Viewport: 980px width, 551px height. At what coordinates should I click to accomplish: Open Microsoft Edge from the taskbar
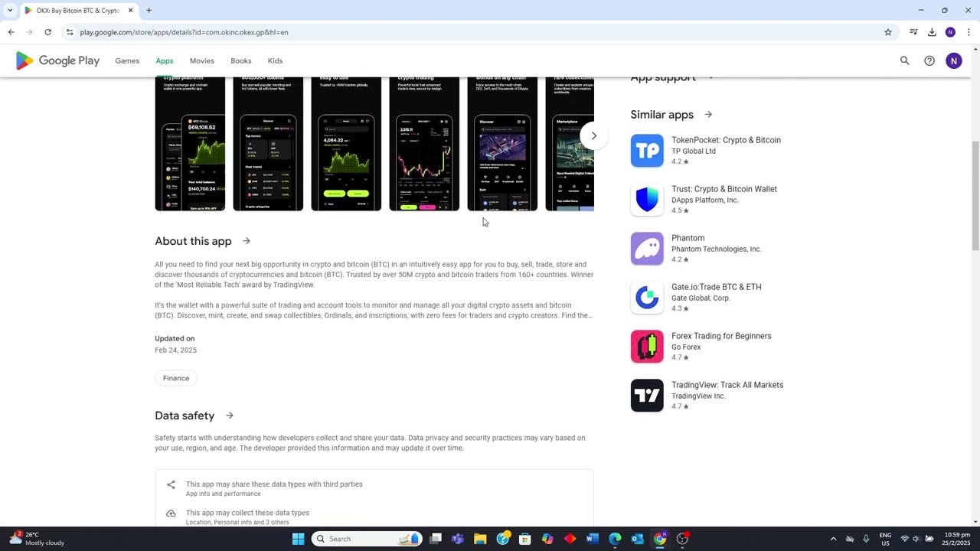pyautogui.click(x=615, y=539)
